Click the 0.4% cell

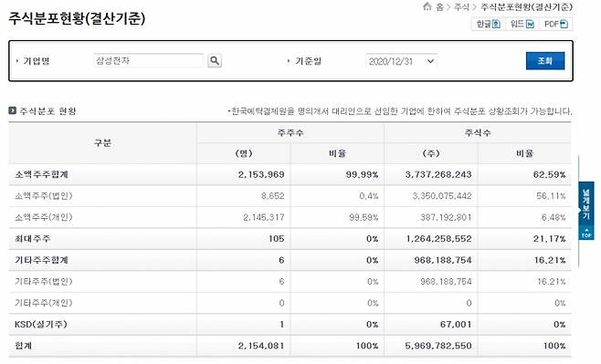[x=369, y=196]
